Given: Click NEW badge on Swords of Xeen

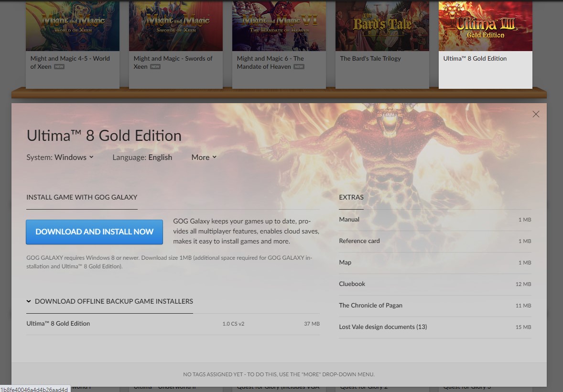Looking at the screenshot, I should 155,67.
